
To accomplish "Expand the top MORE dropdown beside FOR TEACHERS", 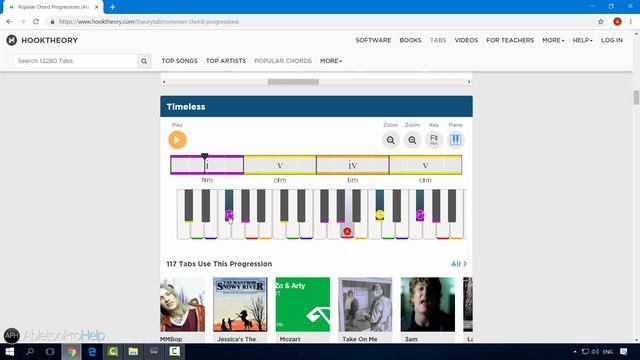I will [553, 40].
